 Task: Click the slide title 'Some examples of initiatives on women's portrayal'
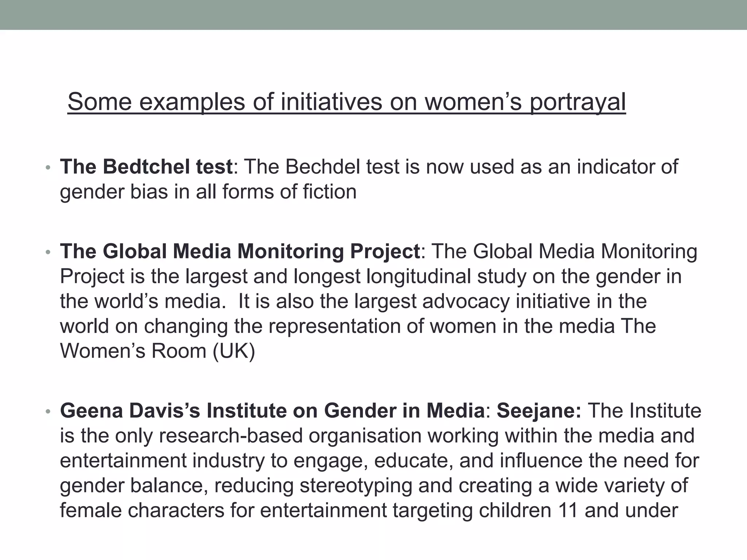[347, 102]
